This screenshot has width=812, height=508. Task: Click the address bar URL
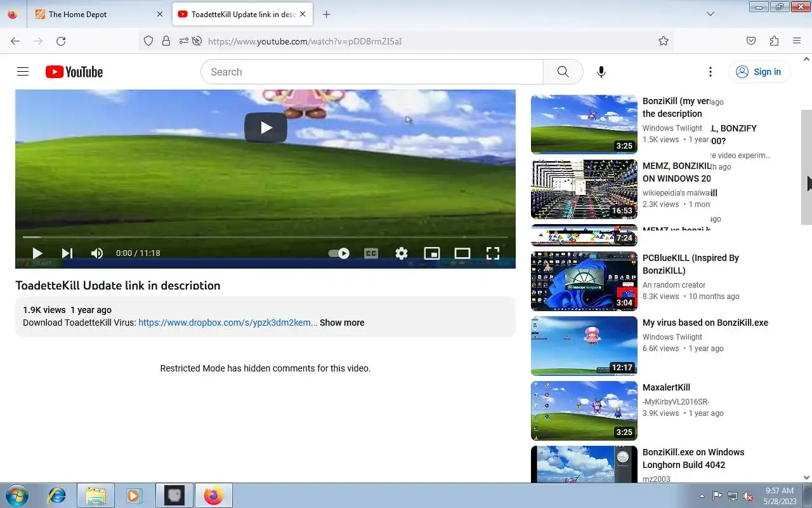pyautogui.click(x=304, y=41)
